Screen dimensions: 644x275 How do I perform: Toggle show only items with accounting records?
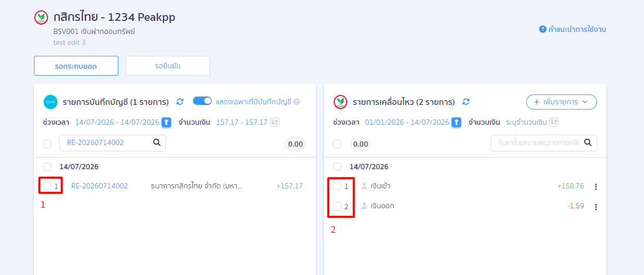click(202, 101)
